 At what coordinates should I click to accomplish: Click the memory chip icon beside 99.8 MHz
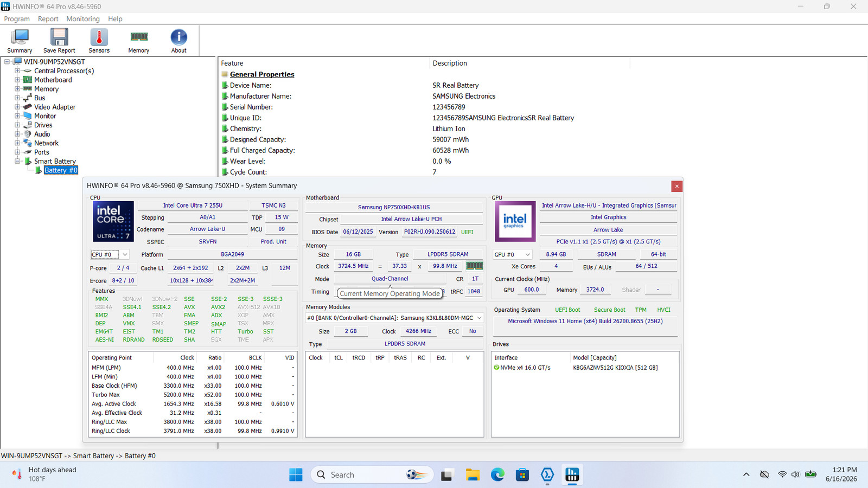(474, 266)
